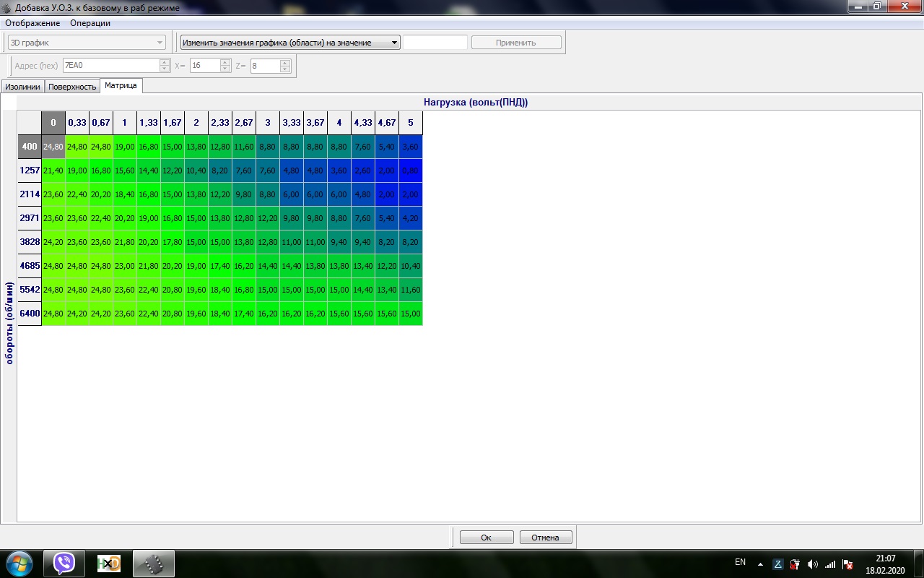The width and height of the screenshot is (924, 578).
Task: Click the action center flag icon
Action: (847, 564)
